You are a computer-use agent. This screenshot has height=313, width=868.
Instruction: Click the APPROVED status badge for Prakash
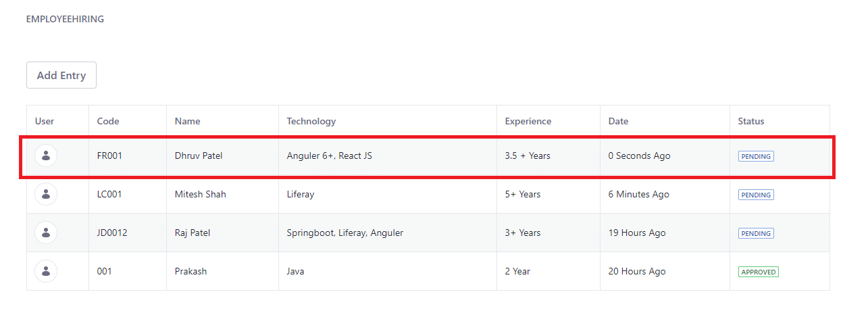(759, 272)
